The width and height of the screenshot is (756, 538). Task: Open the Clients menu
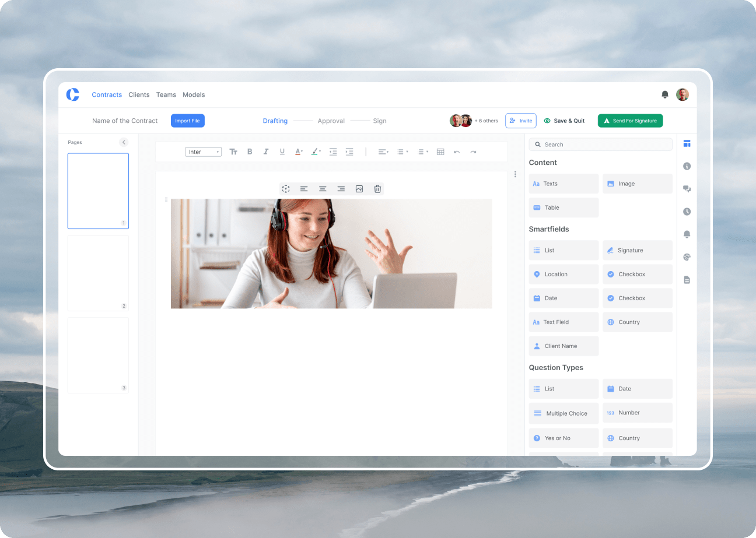[x=139, y=94]
